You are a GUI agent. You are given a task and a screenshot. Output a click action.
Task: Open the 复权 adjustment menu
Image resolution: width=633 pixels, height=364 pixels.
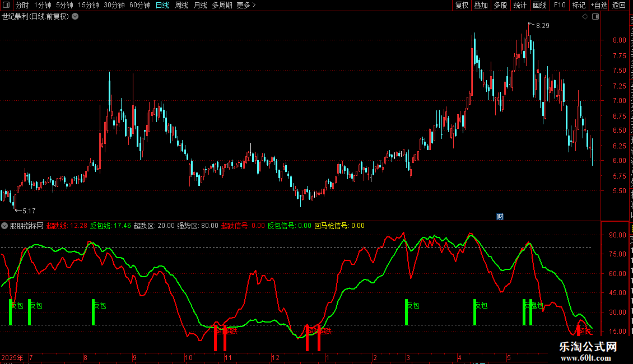462,5
